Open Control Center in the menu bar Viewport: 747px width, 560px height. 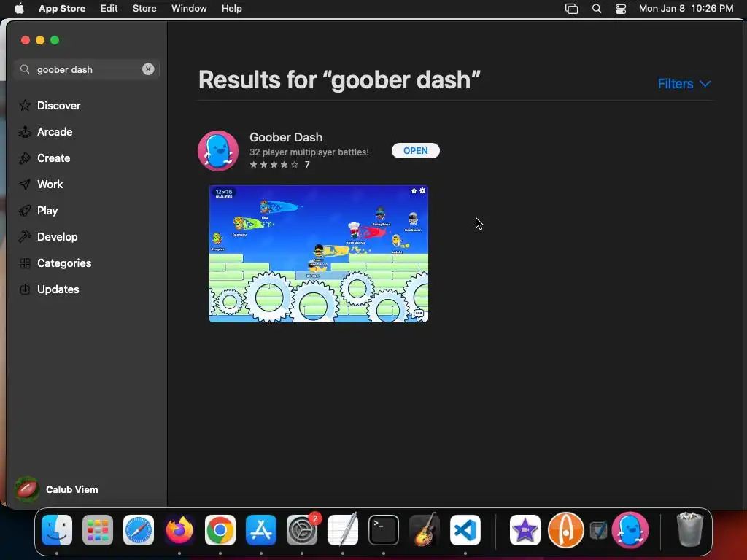pyautogui.click(x=621, y=9)
